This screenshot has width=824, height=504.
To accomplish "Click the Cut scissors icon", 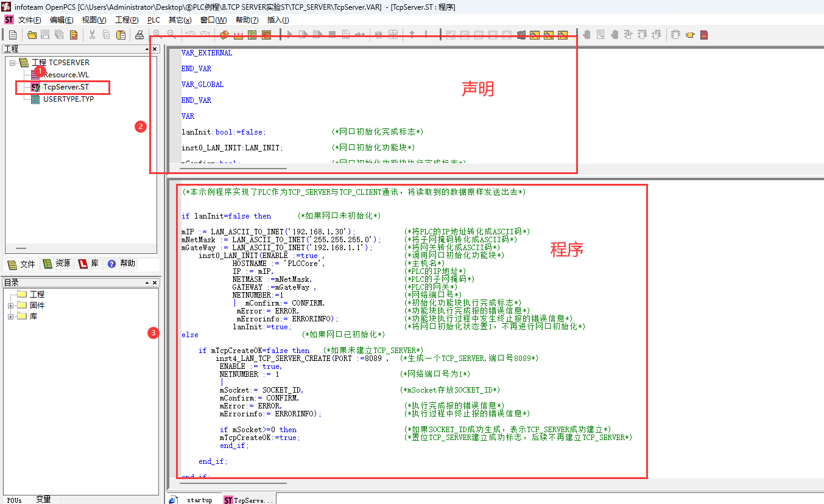I will coord(92,35).
